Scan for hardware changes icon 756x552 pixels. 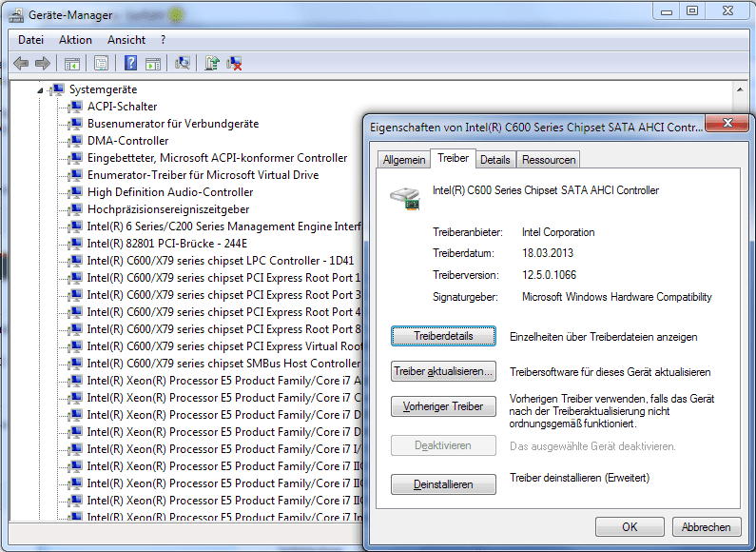coord(183,63)
